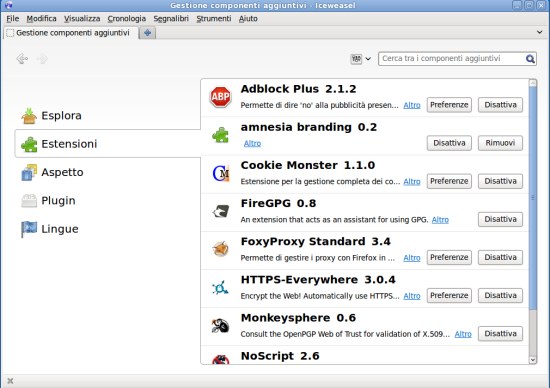Click the Esplora box icon in sidebar
The width and height of the screenshot is (550, 388).
pyautogui.click(x=29, y=116)
